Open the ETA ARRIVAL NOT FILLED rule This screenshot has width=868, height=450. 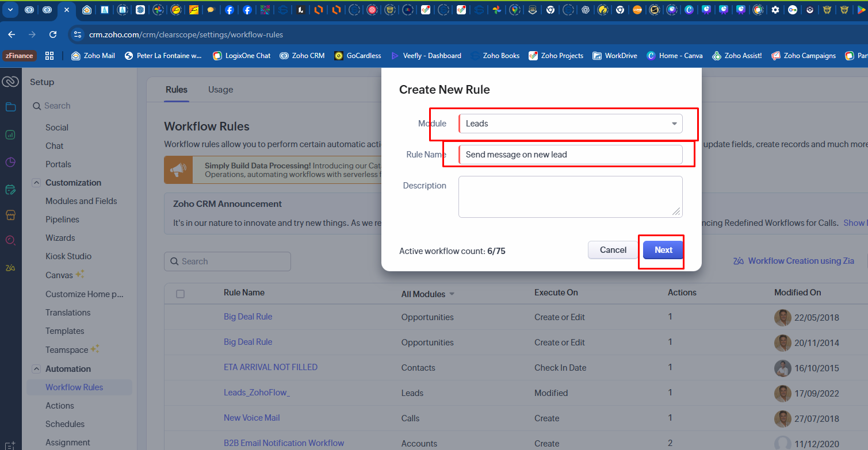[270, 367]
